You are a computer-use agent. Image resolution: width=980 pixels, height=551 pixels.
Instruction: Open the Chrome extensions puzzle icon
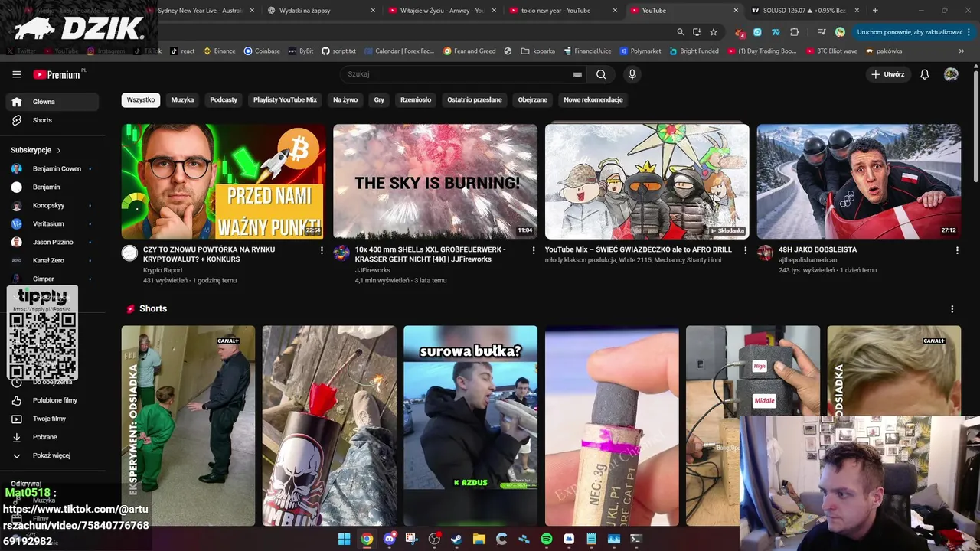coord(794,32)
